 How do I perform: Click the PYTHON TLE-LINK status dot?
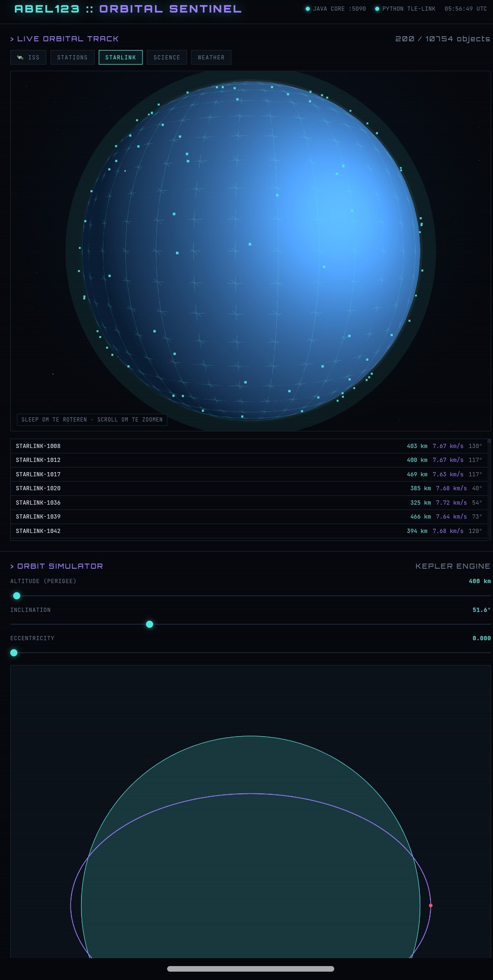(x=377, y=9)
